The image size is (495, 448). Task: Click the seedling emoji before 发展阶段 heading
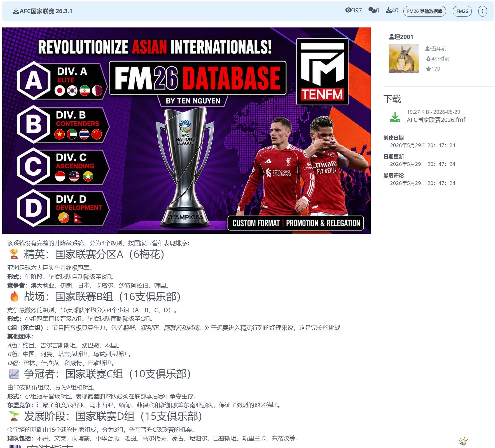coord(14,416)
